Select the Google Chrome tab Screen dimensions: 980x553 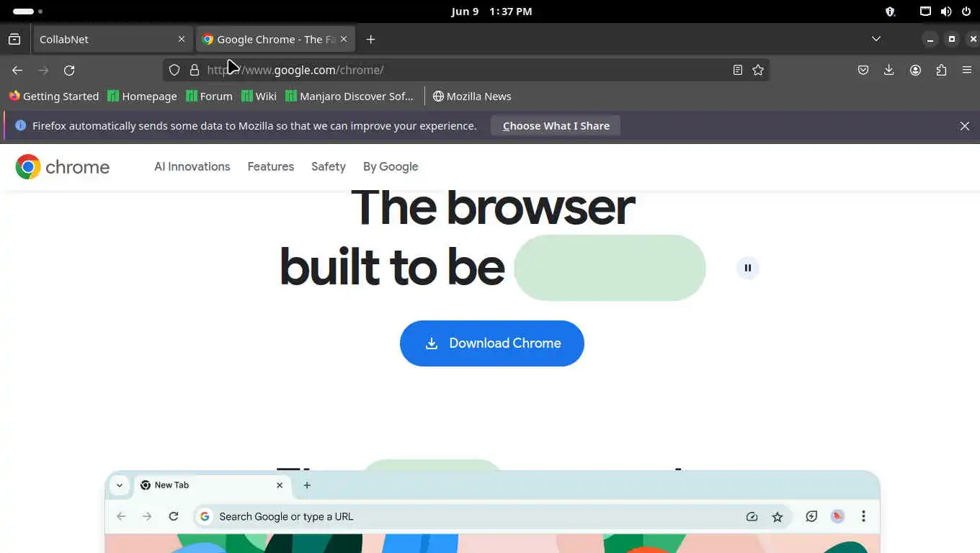[x=276, y=39]
